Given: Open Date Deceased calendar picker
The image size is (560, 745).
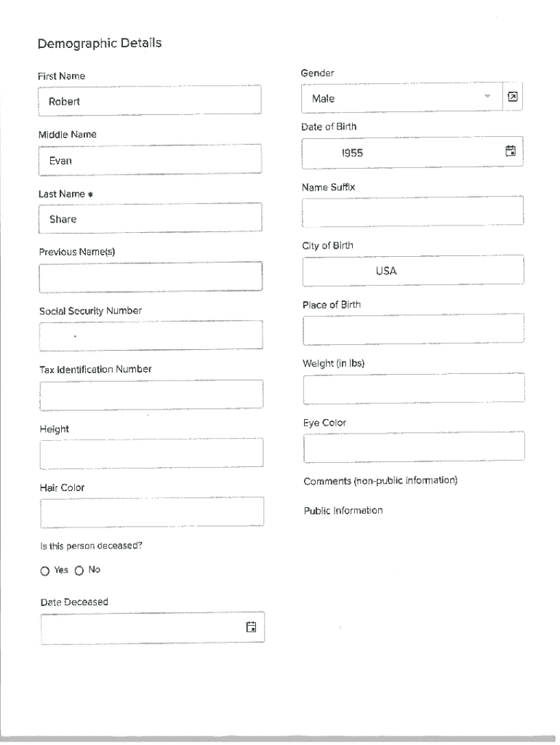Looking at the screenshot, I should [x=251, y=627].
